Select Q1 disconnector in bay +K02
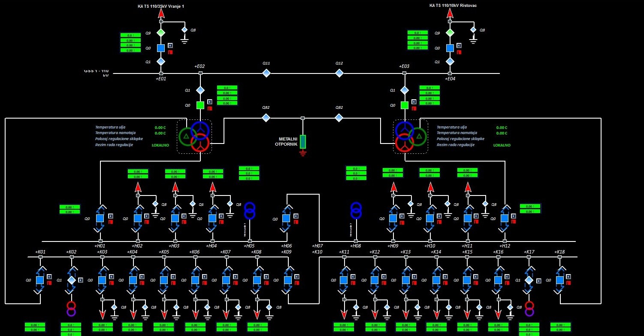The width and height of the screenshot is (644, 336). click(x=72, y=280)
